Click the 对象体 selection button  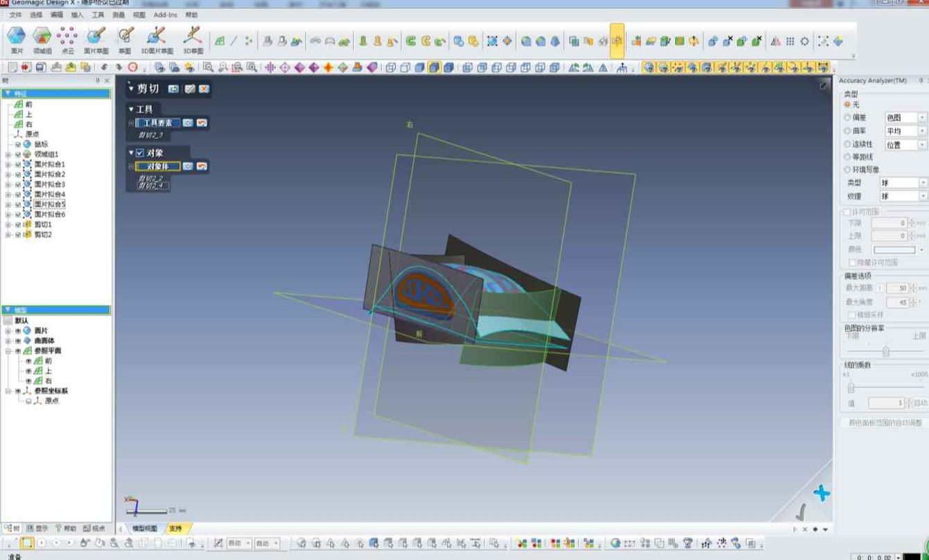pyautogui.click(x=157, y=166)
